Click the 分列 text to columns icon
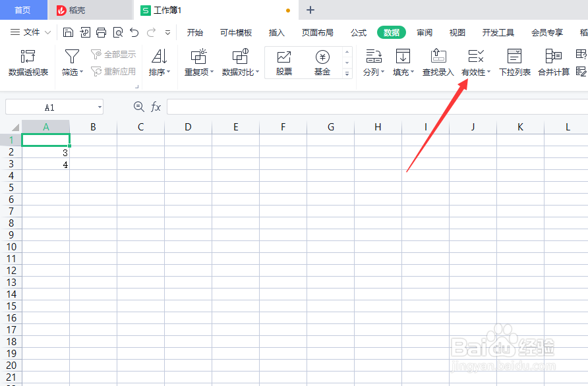Screen dimensions: 588x386 [x=374, y=56]
